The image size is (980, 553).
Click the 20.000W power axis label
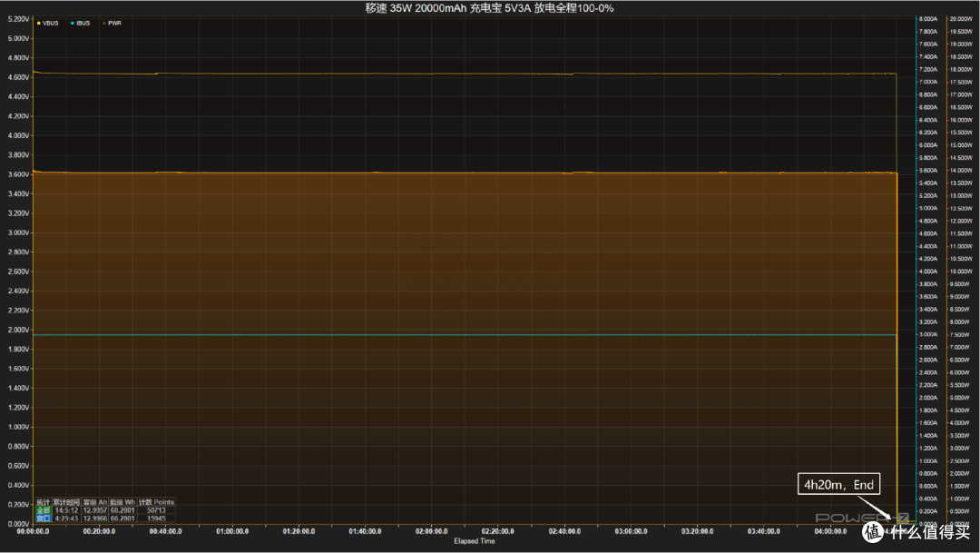(961, 19)
